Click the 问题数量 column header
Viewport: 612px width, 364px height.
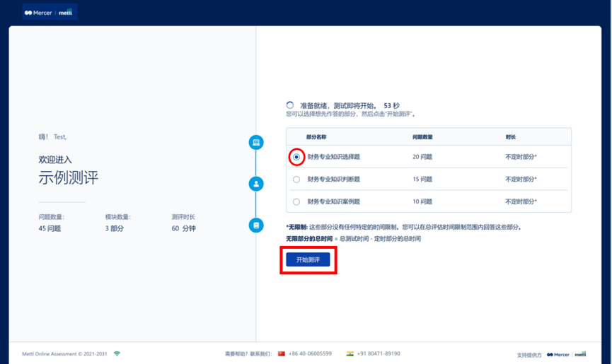(423, 136)
